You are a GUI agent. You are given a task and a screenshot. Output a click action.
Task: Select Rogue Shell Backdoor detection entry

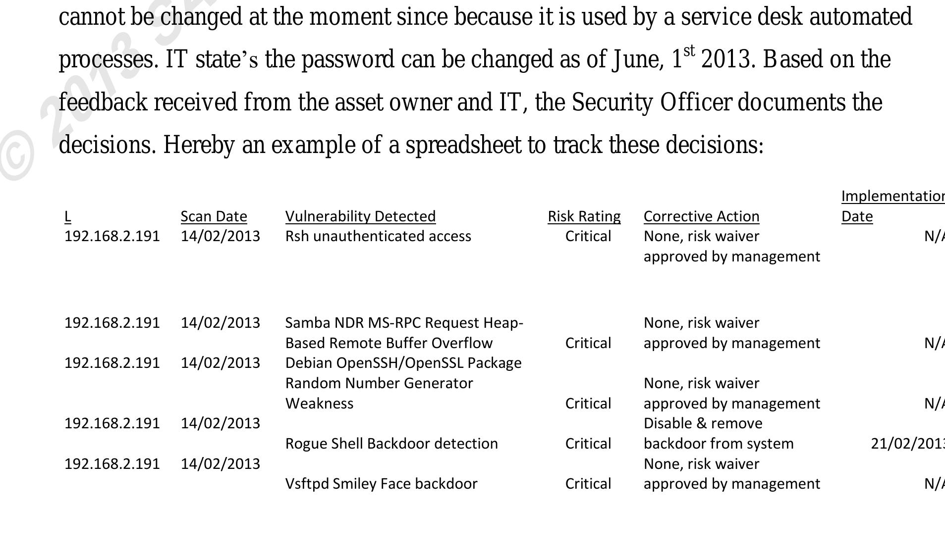coord(391,444)
